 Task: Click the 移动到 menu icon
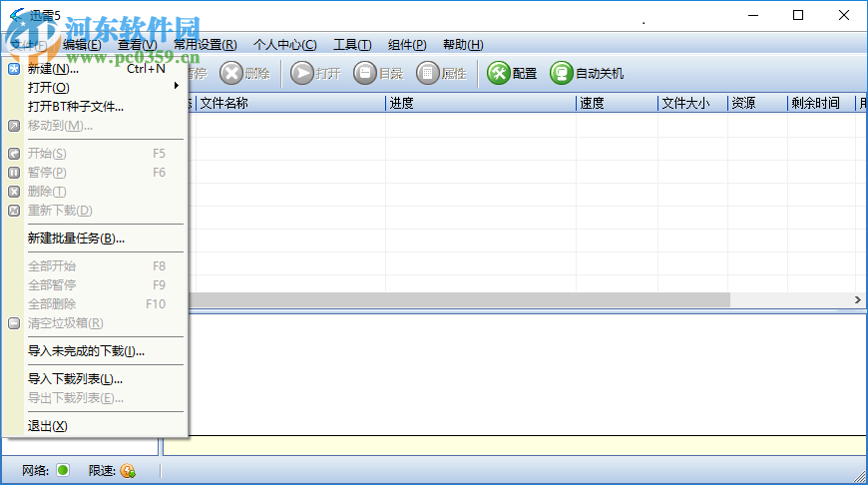click(x=14, y=126)
